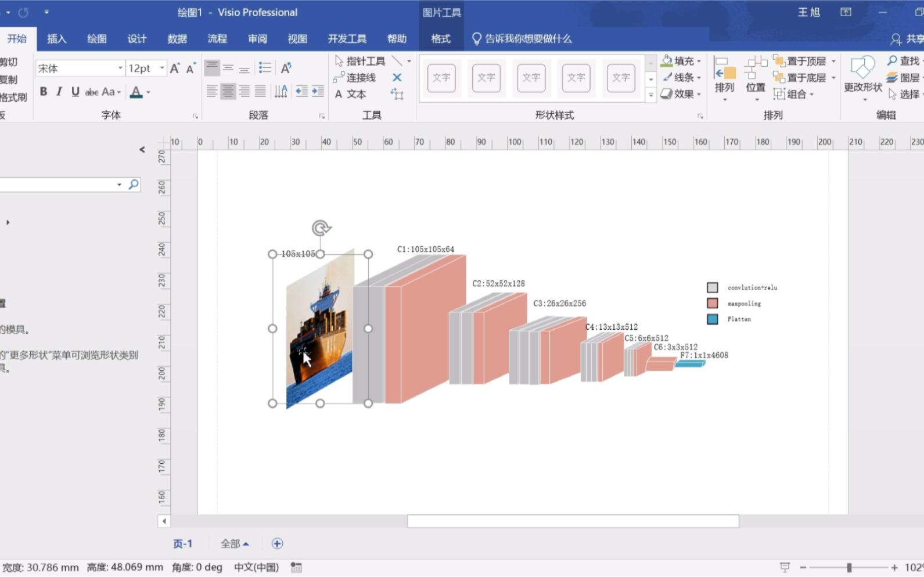The image size is (924, 577).
Task: Select the text block tool icon
Action: point(397,94)
